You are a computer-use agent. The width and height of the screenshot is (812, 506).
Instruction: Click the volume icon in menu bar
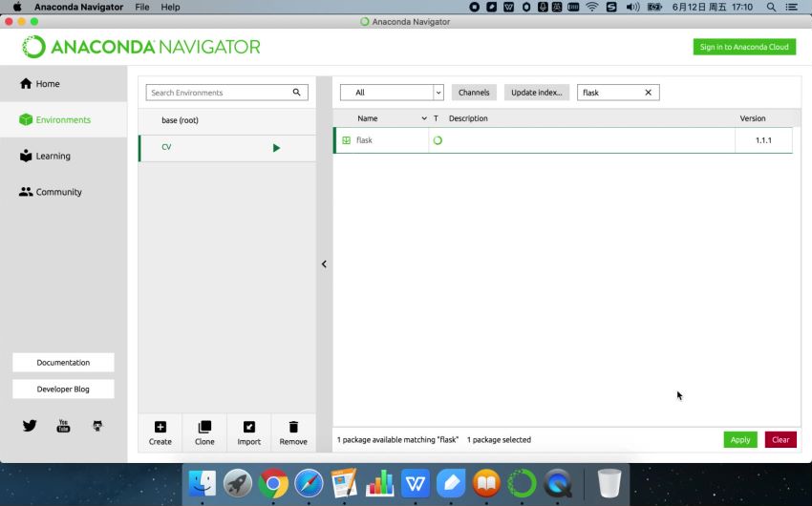click(x=632, y=8)
